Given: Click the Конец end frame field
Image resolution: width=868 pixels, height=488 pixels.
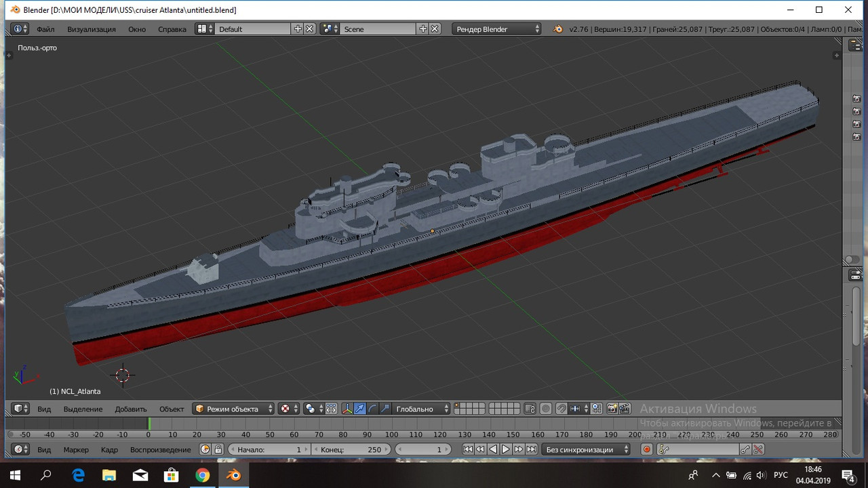Looking at the screenshot, I should point(351,449).
